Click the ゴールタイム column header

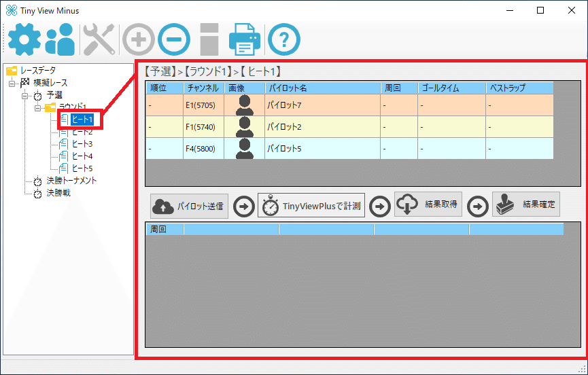(x=451, y=88)
